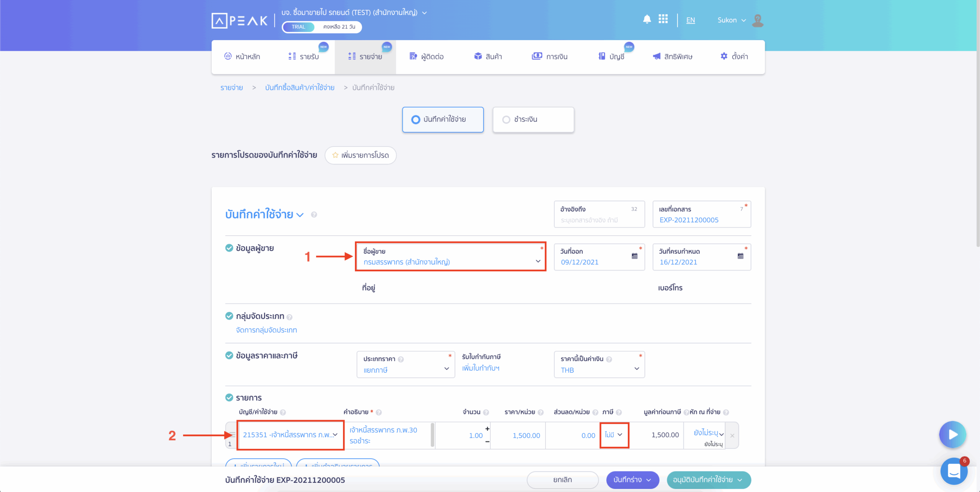Image resolution: width=980 pixels, height=492 pixels.
Task: Open the income tab
Action: [304, 57]
